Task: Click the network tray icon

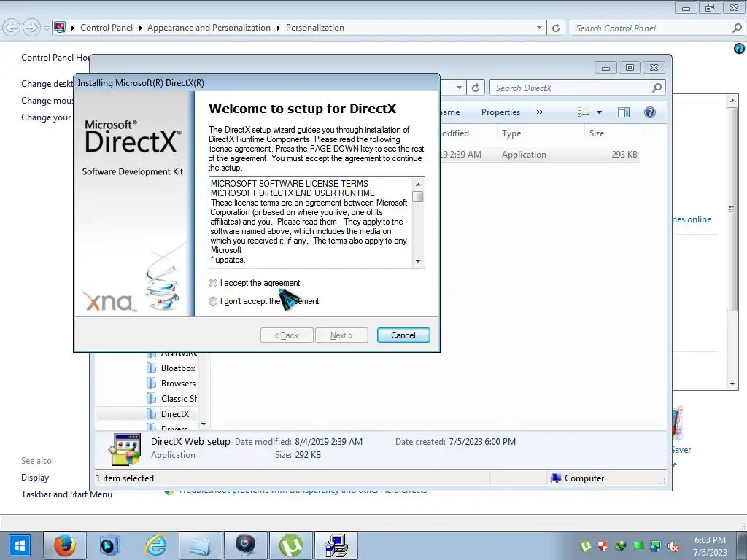Action: (656, 546)
